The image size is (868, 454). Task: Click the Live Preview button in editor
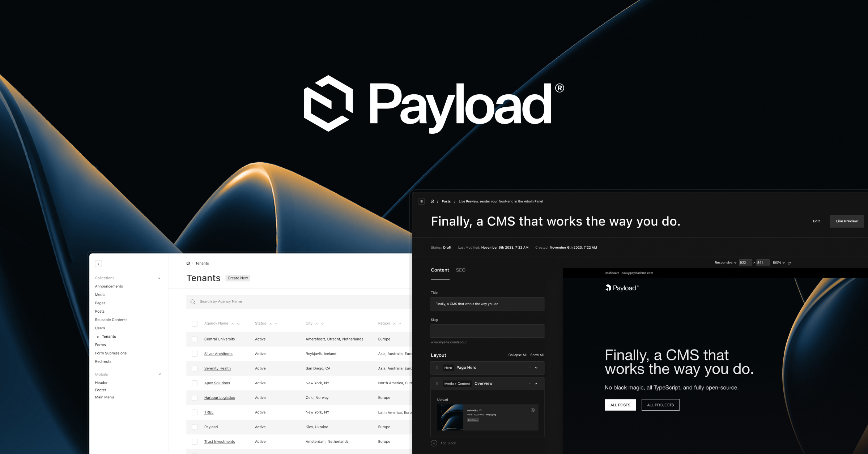click(x=846, y=221)
